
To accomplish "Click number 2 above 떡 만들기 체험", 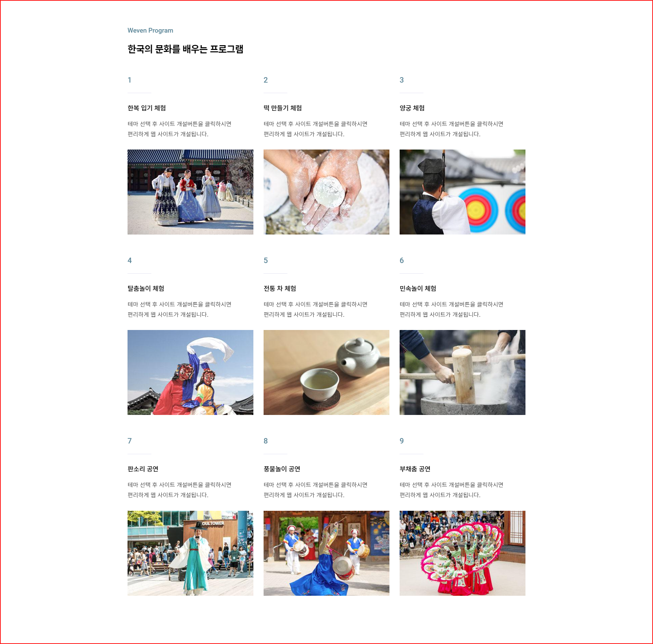I will (266, 80).
